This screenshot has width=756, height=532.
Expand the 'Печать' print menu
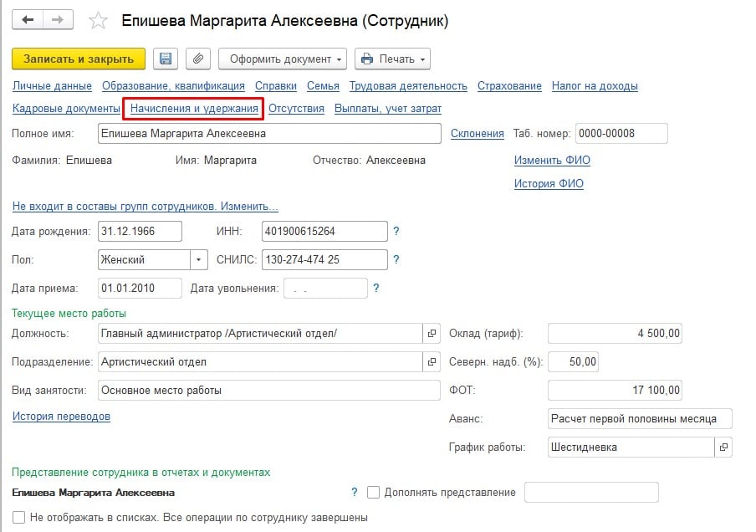pyautogui.click(x=392, y=59)
